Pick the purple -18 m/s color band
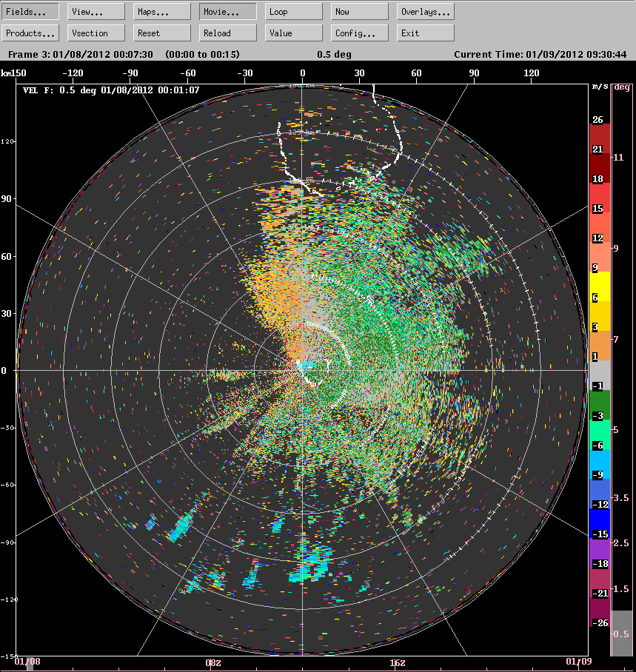 click(x=600, y=553)
